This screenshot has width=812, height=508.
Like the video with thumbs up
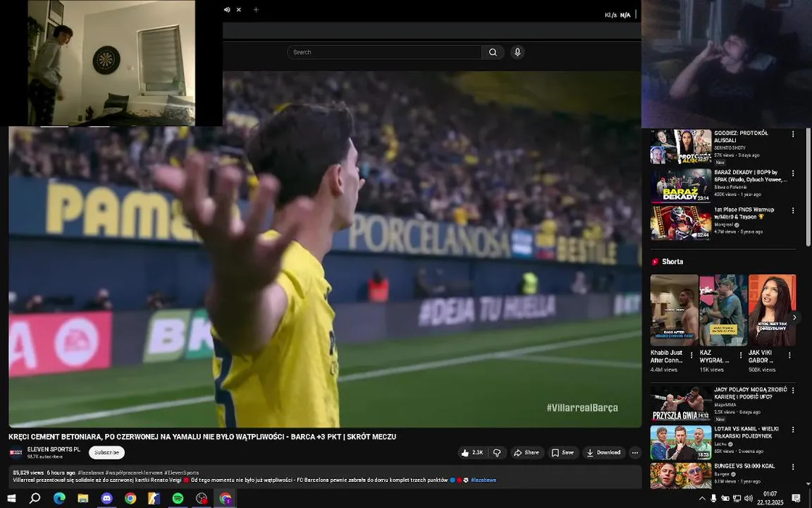pos(472,452)
